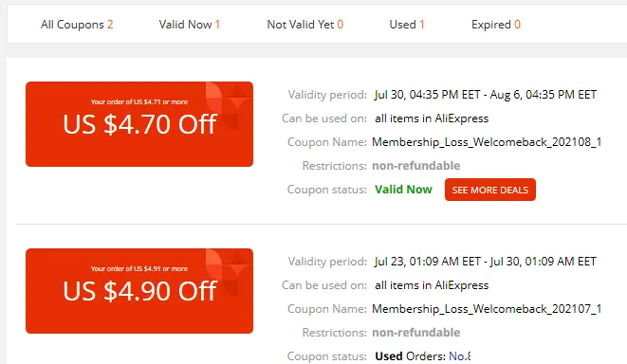
Task: Click the first coupon's non-refundable restriction
Action: 416,166
